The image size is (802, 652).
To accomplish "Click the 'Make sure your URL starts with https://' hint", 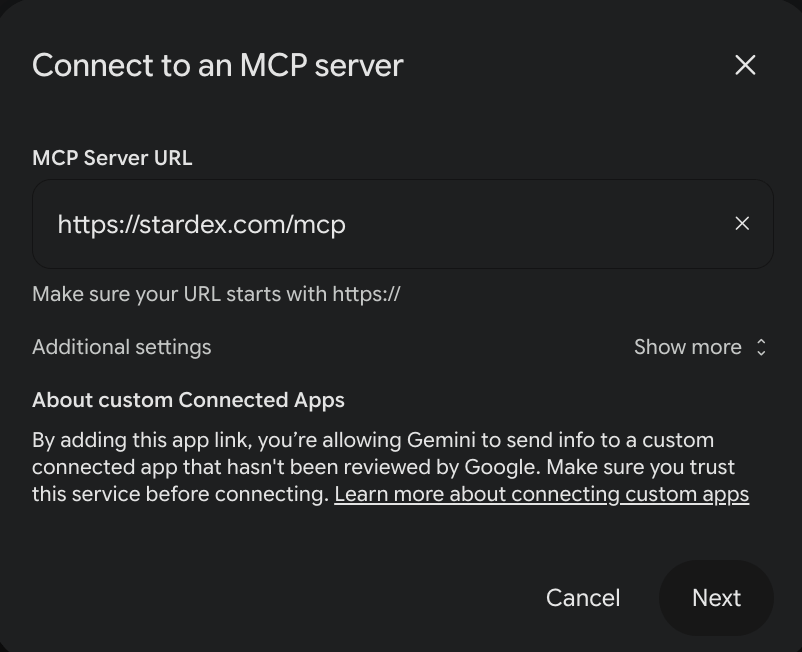I will point(216,295).
